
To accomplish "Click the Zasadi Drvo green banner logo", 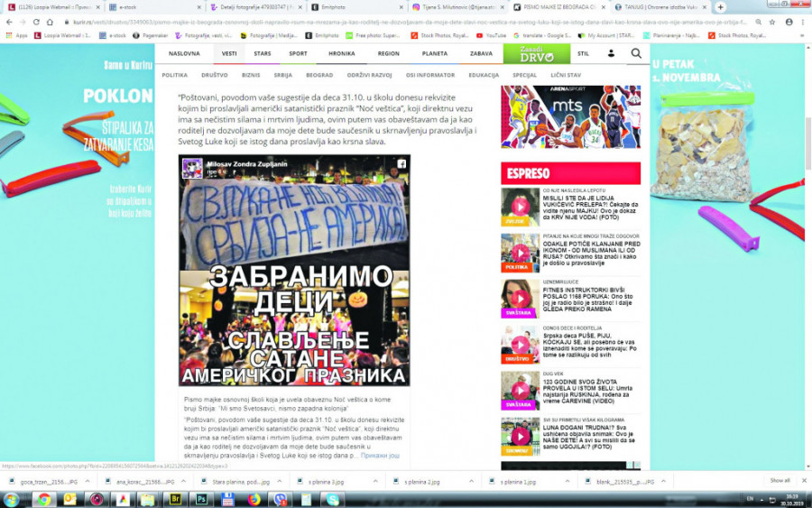I will 536,54.
